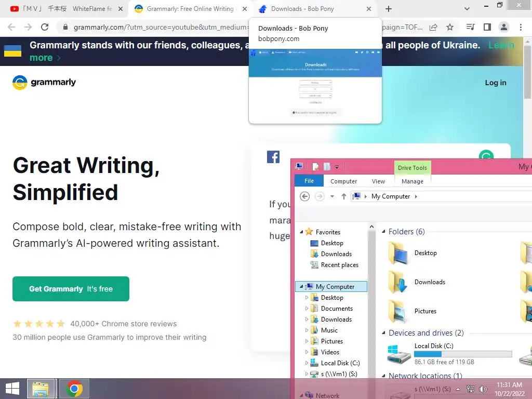The image size is (532, 399).
Task: Follow the Ukraine banner 'more' link
Action: coord(45,58)
